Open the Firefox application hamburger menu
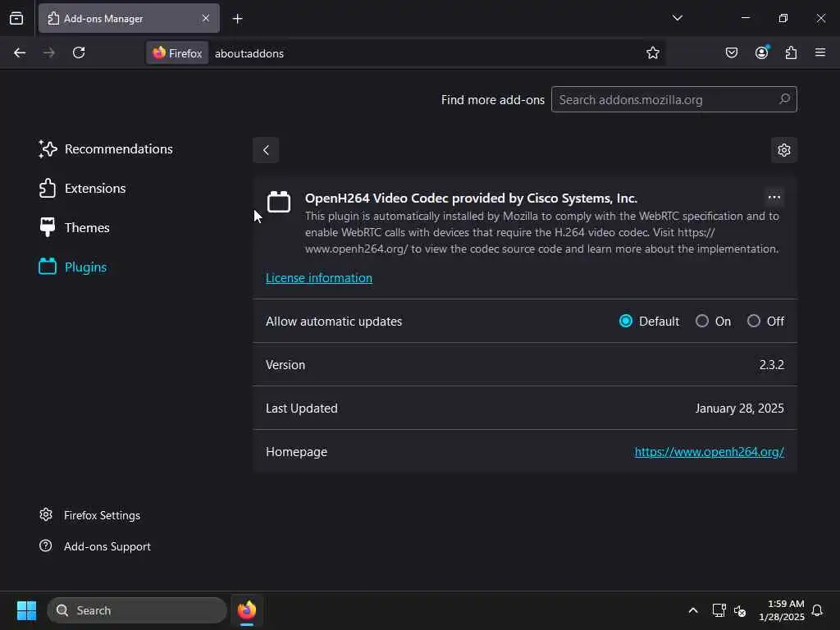Viewport: 840px width, 630px height. click(820, 52)
